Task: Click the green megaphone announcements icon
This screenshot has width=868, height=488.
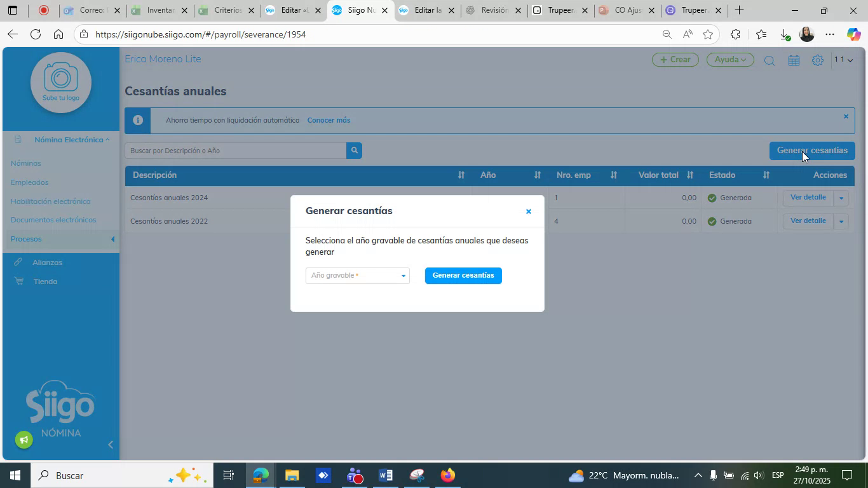Action: pos(24,440)
